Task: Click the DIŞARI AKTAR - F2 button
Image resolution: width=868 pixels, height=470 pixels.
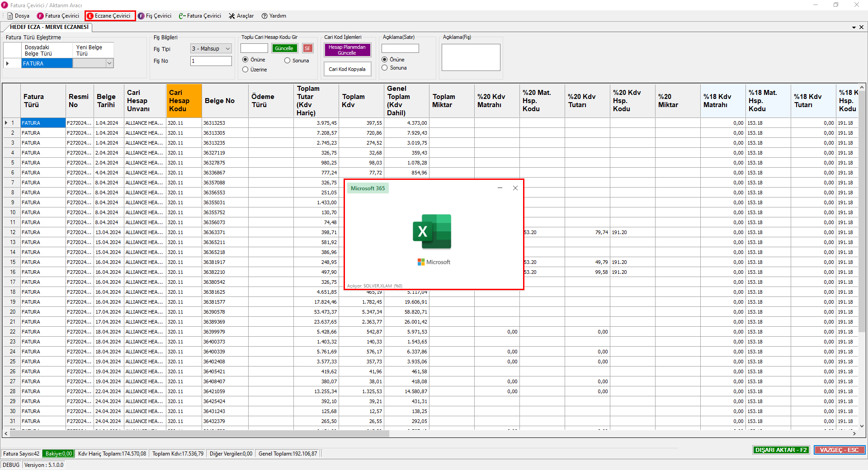Action: (781, 450)
